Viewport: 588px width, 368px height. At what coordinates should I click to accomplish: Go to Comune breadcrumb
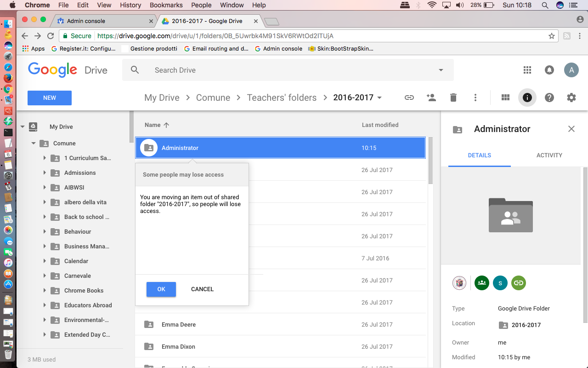(213, 98)
